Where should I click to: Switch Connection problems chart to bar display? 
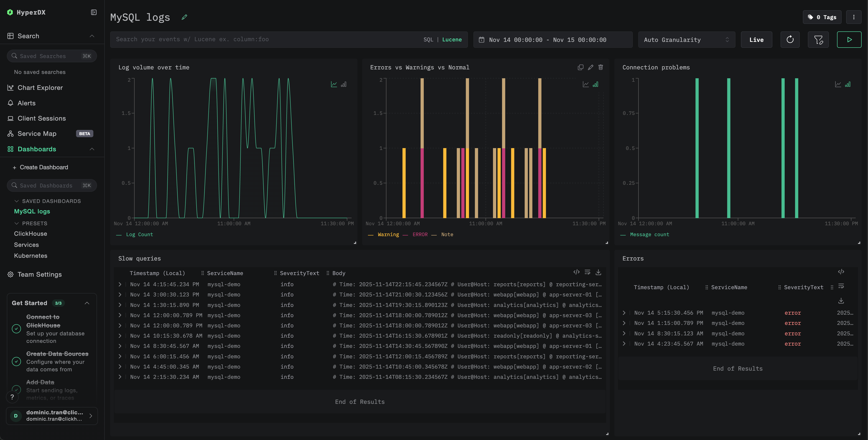click(848, 84)
